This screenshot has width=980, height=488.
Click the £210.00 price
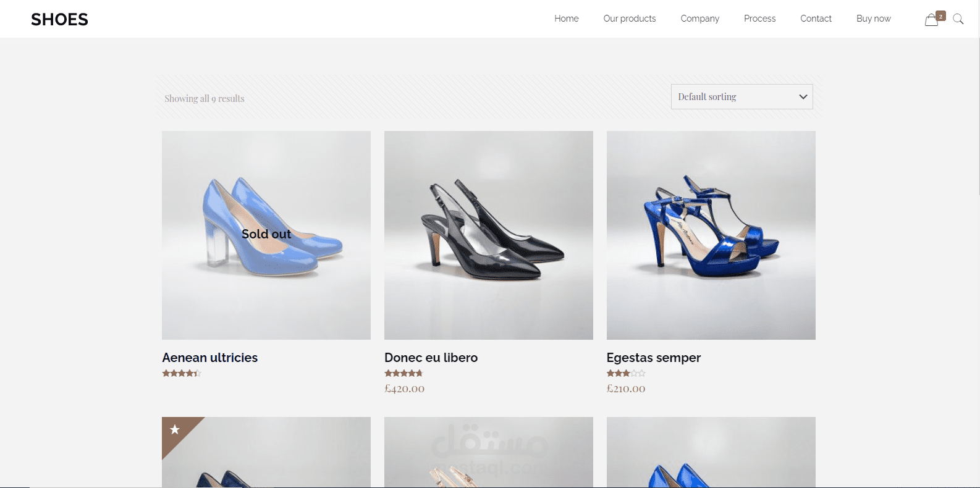626,389
